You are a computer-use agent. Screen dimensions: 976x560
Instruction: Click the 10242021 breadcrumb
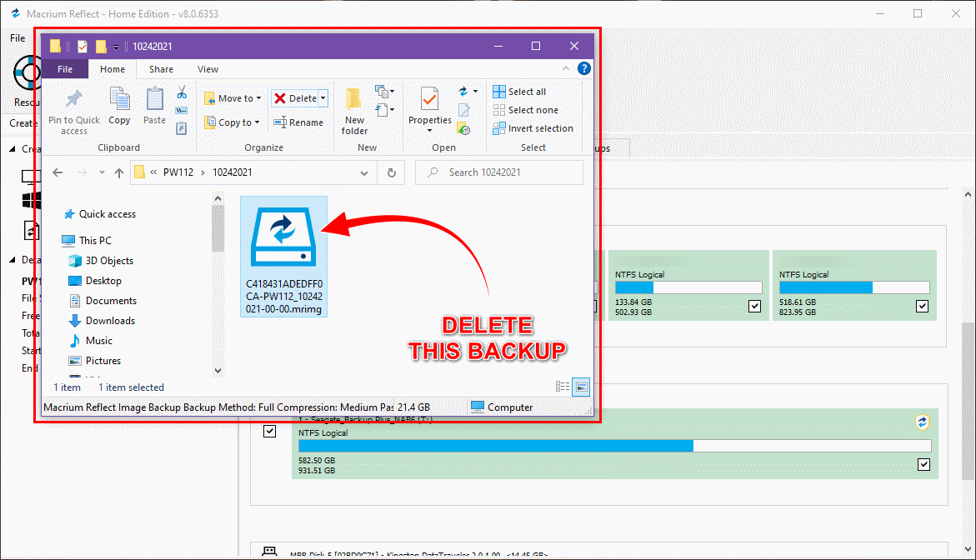tap(233, 172)
